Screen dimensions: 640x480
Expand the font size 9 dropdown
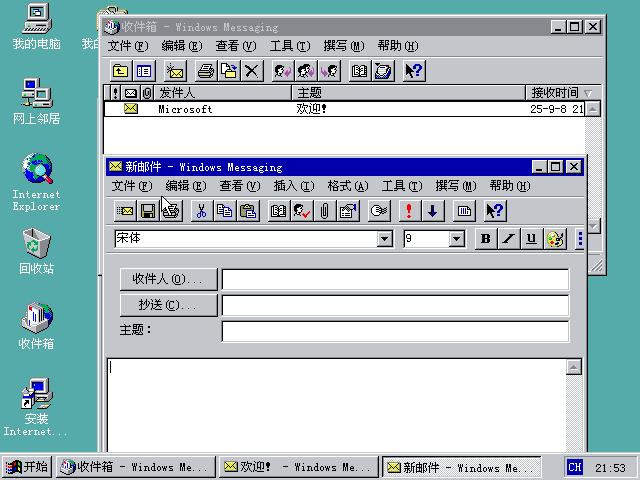coord(457,239)
